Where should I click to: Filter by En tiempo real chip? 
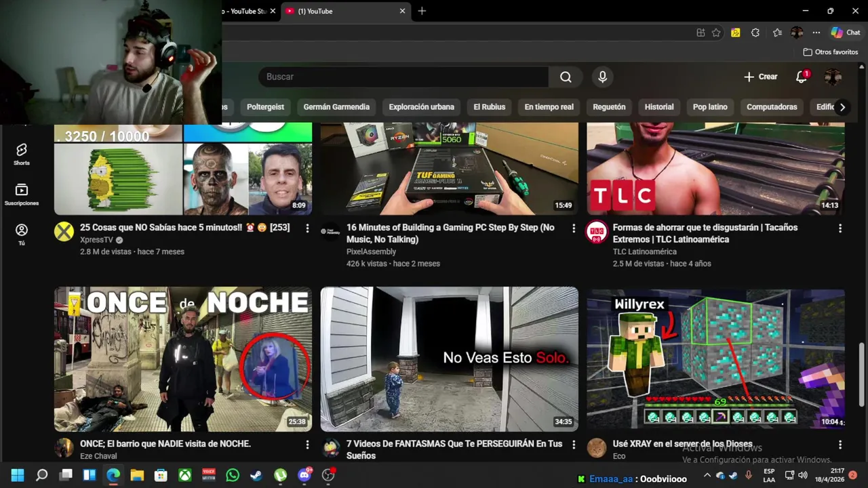point(549,107)
